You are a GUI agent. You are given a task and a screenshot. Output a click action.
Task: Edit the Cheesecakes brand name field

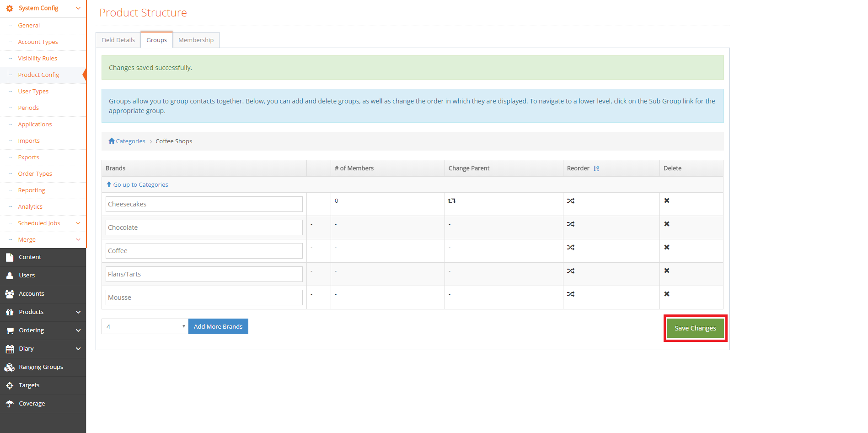point(204,204)
